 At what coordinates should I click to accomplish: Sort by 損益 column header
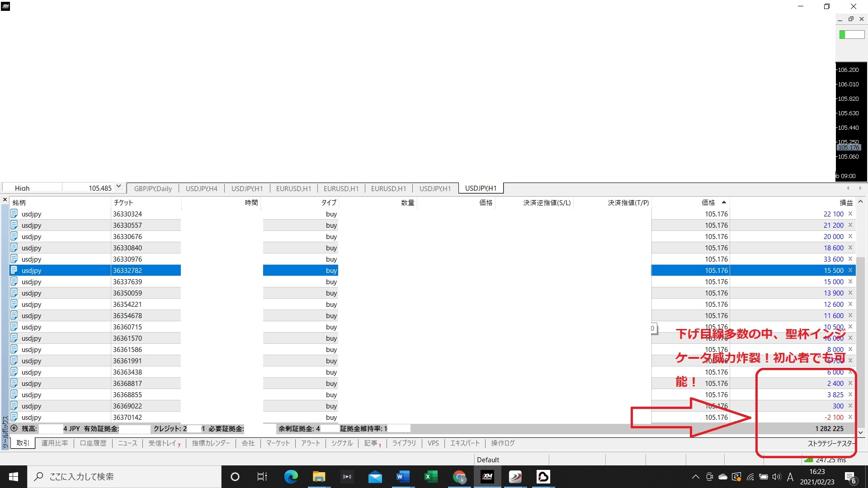[x=846, y=202]
